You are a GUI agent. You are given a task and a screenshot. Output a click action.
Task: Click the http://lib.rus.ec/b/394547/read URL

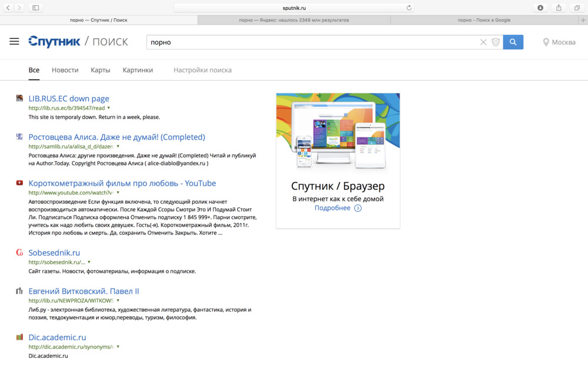pyautogui.click(x=67, y=108)
